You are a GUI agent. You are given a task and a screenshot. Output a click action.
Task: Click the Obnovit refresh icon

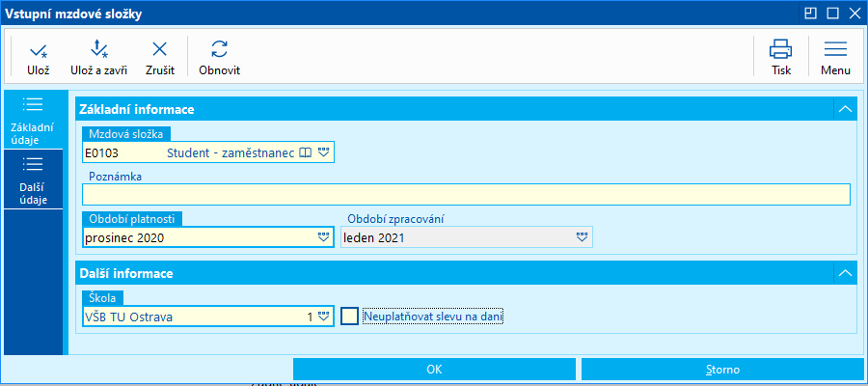tap(220, 49)
